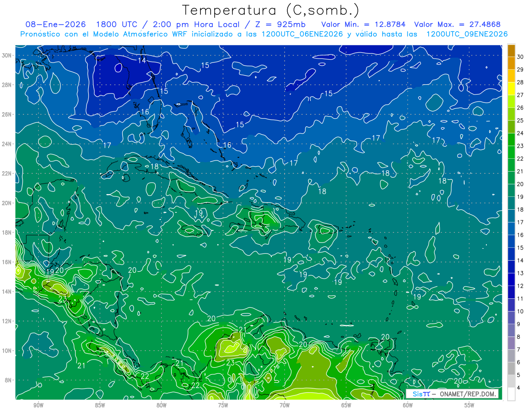Click the "60W" longitude axis label

408,406
